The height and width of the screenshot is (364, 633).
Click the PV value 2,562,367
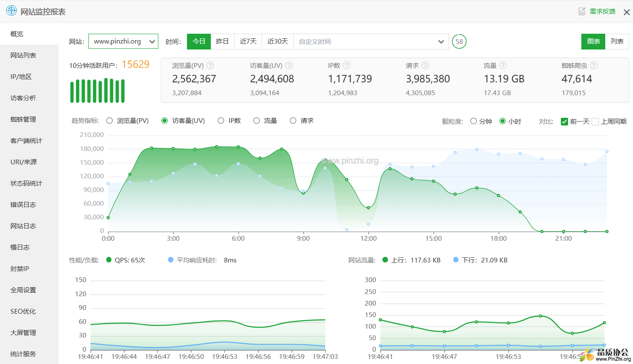[194, 79]
